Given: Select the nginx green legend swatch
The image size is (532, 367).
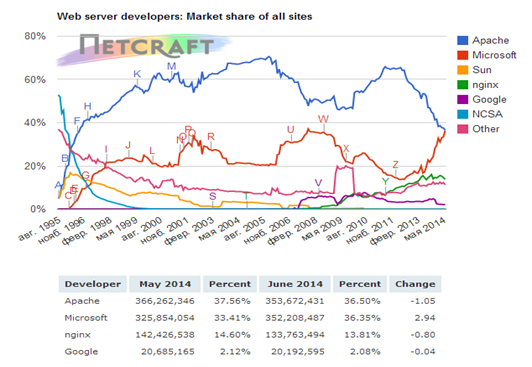Looking at the screenshot, I should [x=462, y=84].
